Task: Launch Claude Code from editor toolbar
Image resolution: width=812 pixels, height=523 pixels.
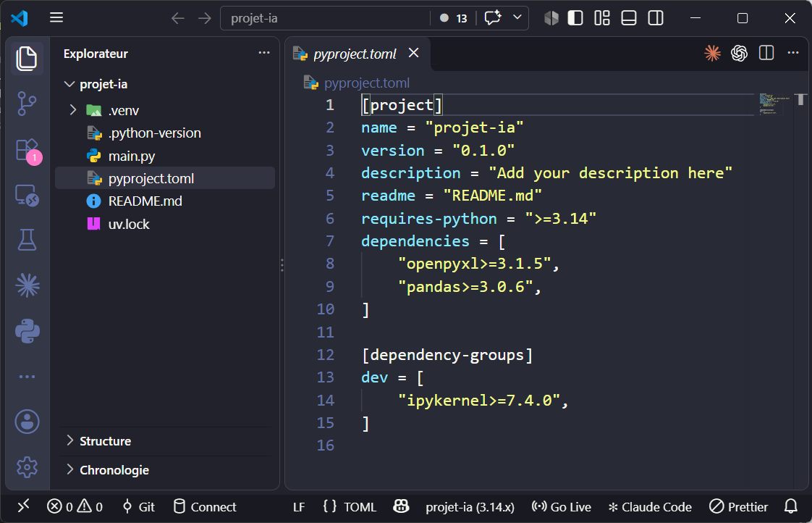Action: click(x=713, y=53)
